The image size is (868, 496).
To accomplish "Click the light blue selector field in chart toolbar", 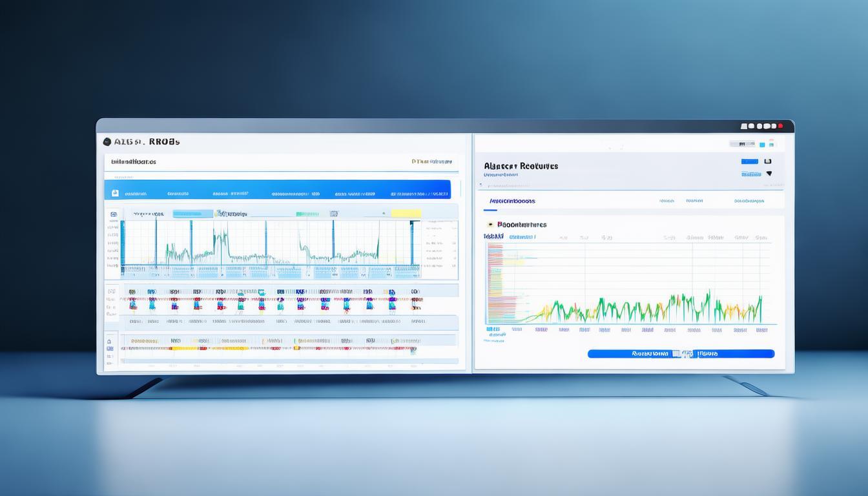I will click(192, 214).
